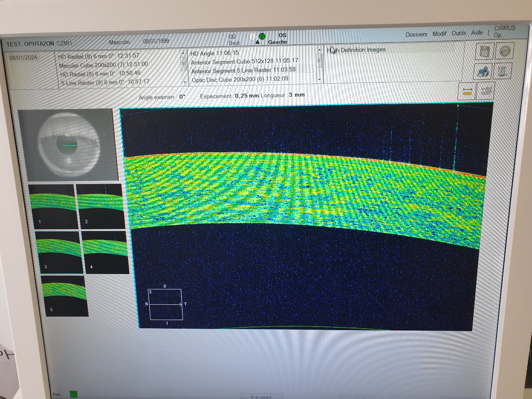Select the 08/01/2024 exam date
Screen dimensions: 532x399
point(23,58)
